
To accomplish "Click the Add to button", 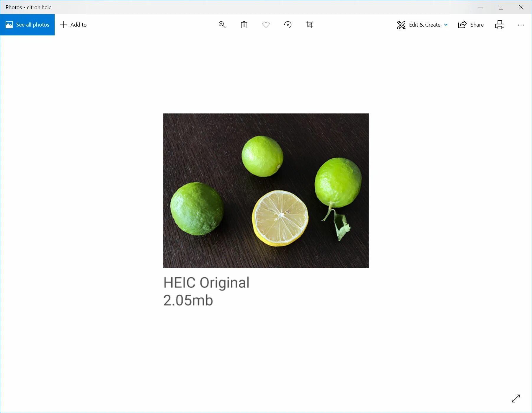I will click(73, 25).
